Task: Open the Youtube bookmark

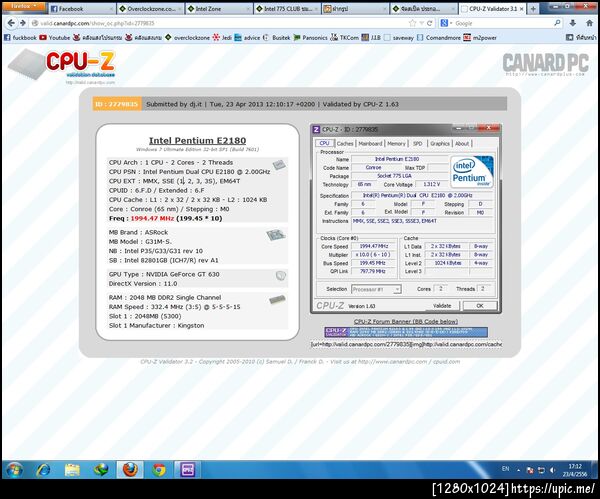Action: [x=54, y=38]
